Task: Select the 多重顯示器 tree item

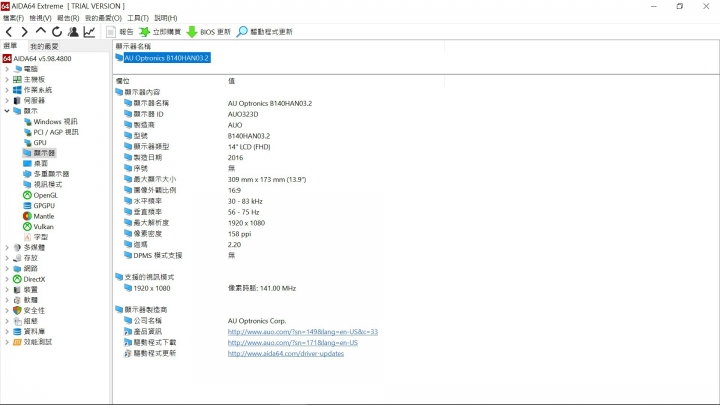Action: click(46, 174)
